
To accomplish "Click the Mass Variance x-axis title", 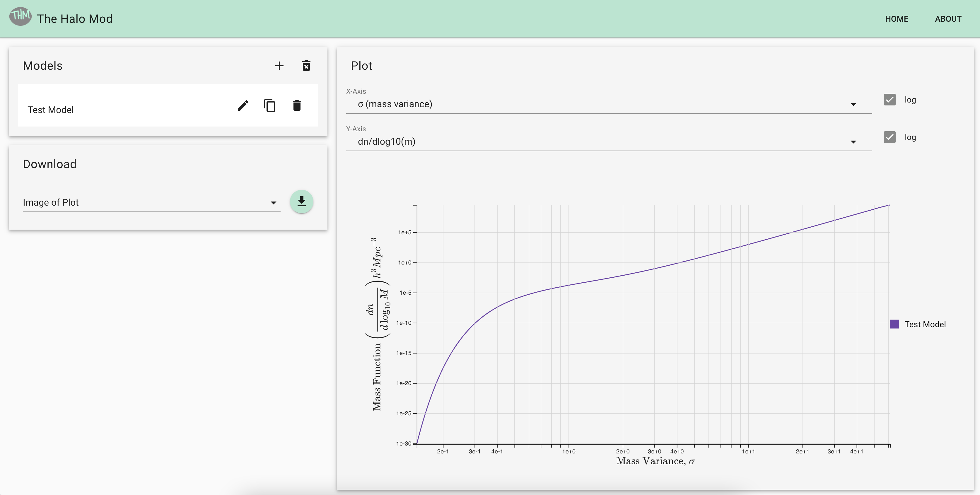I will tap(655, 461).
